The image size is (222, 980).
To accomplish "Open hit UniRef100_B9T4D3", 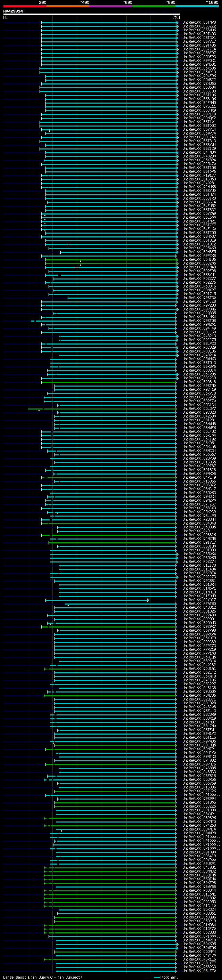I will tap(199, 34).
